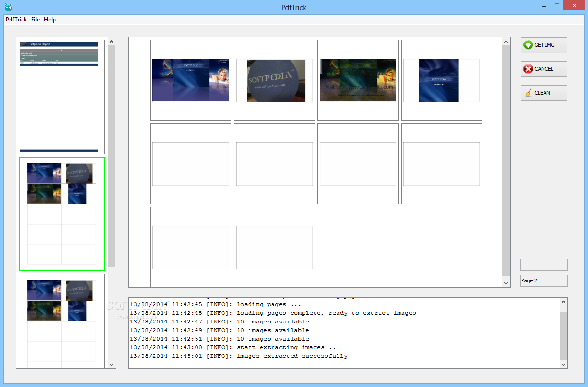Select the third dark overlay Softpedia image
This screenshot has height=387, width=588.
(358, 80)
